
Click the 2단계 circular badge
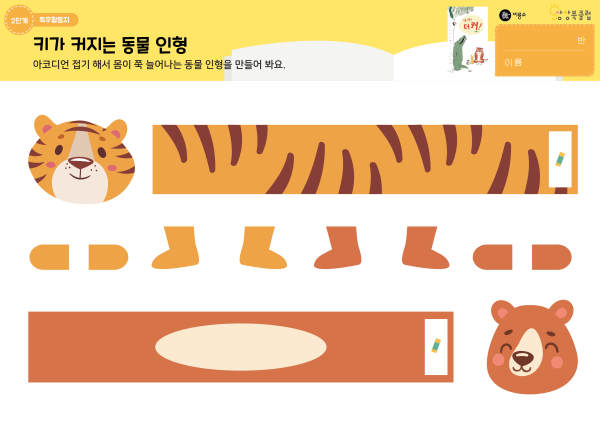19,20
